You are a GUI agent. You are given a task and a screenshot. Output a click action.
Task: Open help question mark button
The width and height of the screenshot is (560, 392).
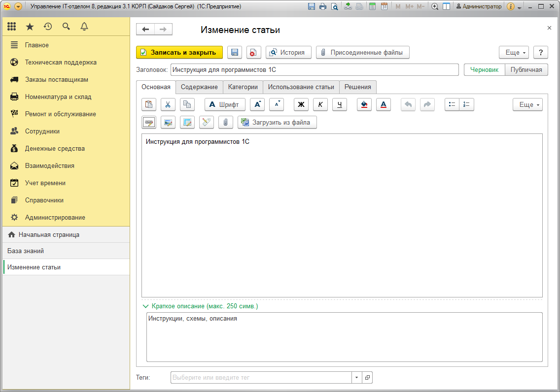point(541,52)
